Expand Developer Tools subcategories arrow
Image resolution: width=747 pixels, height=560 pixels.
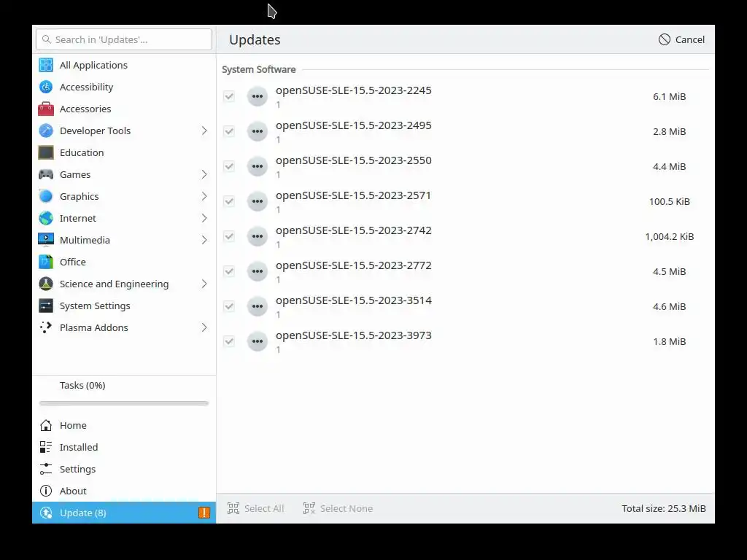pos(204,131)
